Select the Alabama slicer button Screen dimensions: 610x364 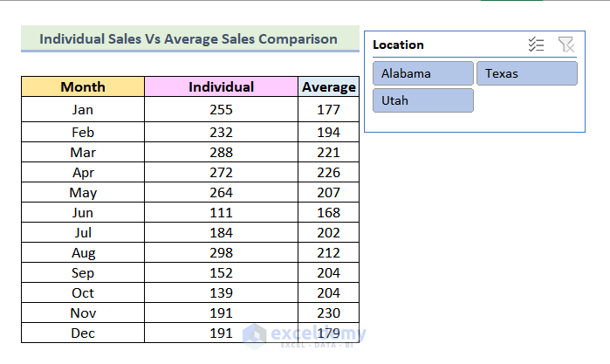pyautogui.click(x=422, y=73)
